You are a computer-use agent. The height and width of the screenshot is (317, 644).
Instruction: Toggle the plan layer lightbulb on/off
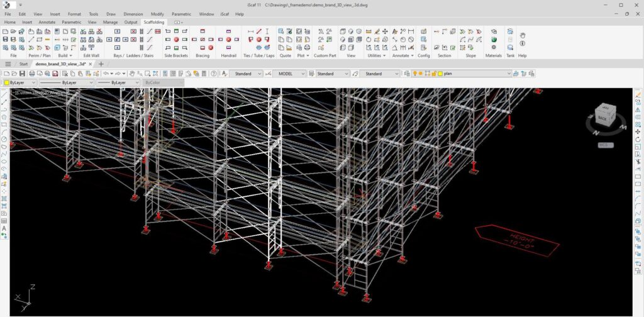[x=416, y=74]
